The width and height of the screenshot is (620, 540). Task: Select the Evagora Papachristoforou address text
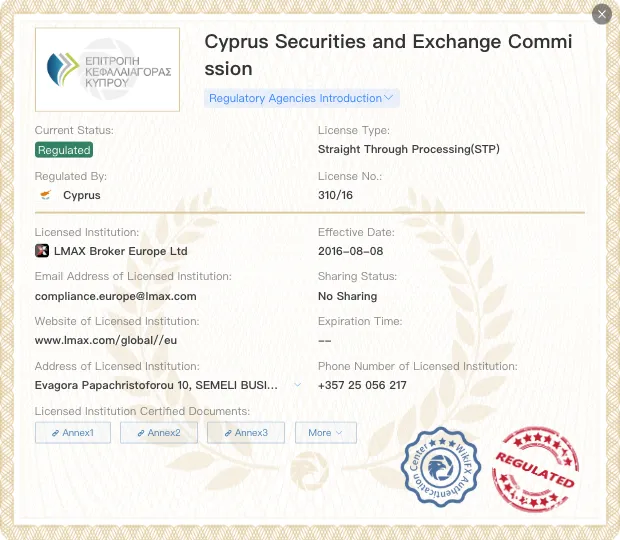[x=156, y=385]
